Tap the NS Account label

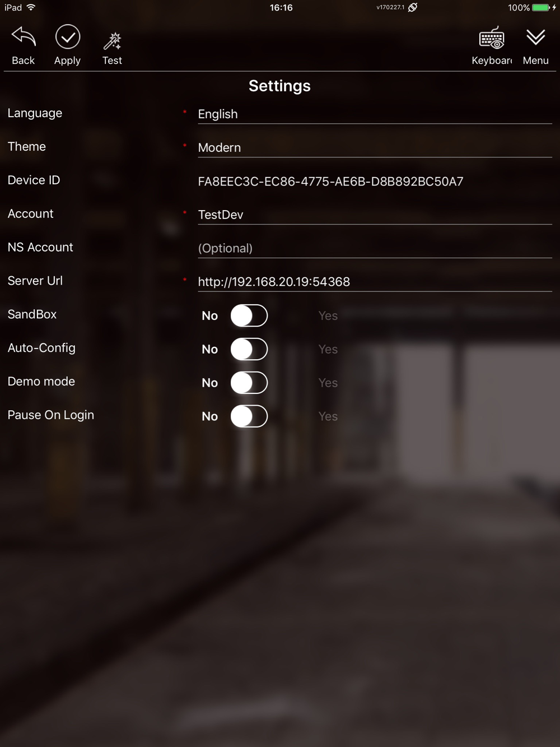[x=40, y=248]
